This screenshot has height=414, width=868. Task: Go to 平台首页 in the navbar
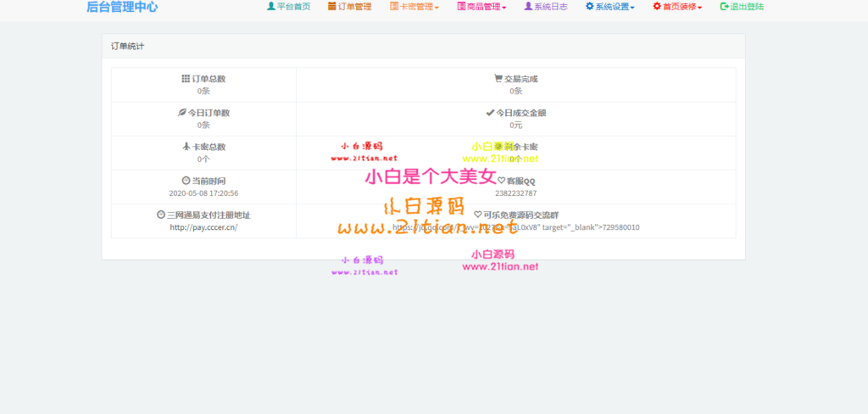pyautogui.click(x=288, y=7)
